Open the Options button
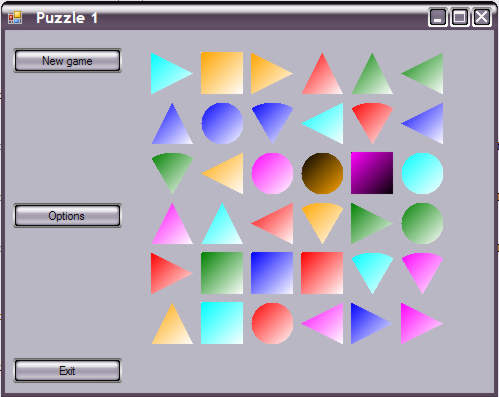Image resolution: width=499 pixels, height=397 pixels. pyautogui.click(x=67, y=216)
